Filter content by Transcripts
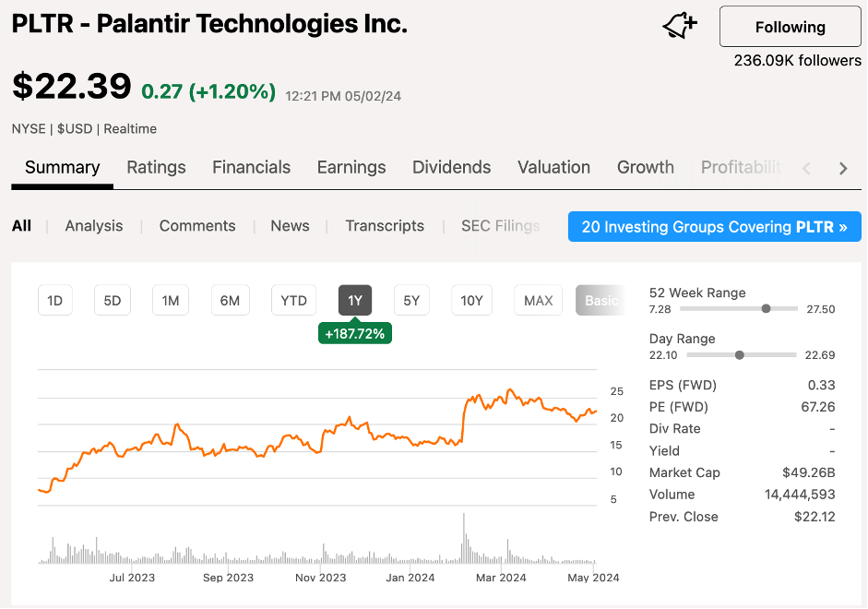The height and width of the screenshot is (609, 868). pyautogui.click(x=385, y=226)
